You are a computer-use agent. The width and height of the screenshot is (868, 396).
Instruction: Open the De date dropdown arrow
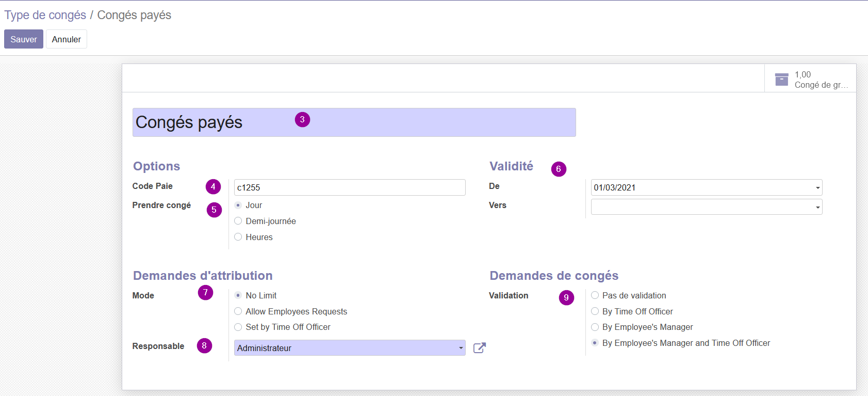(x=817, y=188)
